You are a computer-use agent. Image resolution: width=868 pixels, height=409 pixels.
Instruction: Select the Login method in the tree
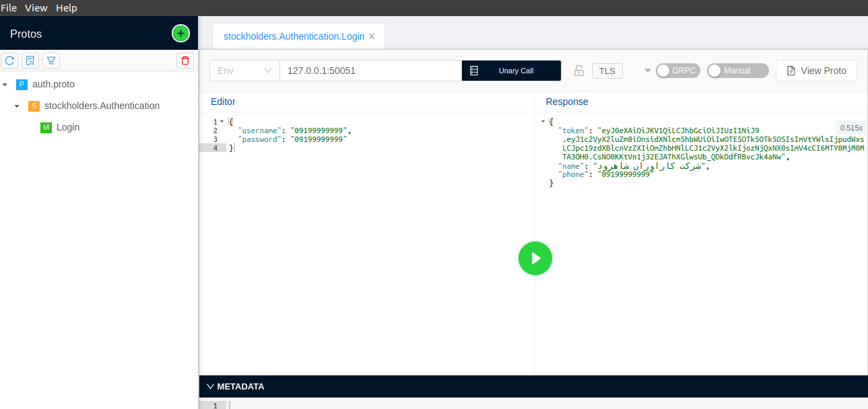click(68, 127)
